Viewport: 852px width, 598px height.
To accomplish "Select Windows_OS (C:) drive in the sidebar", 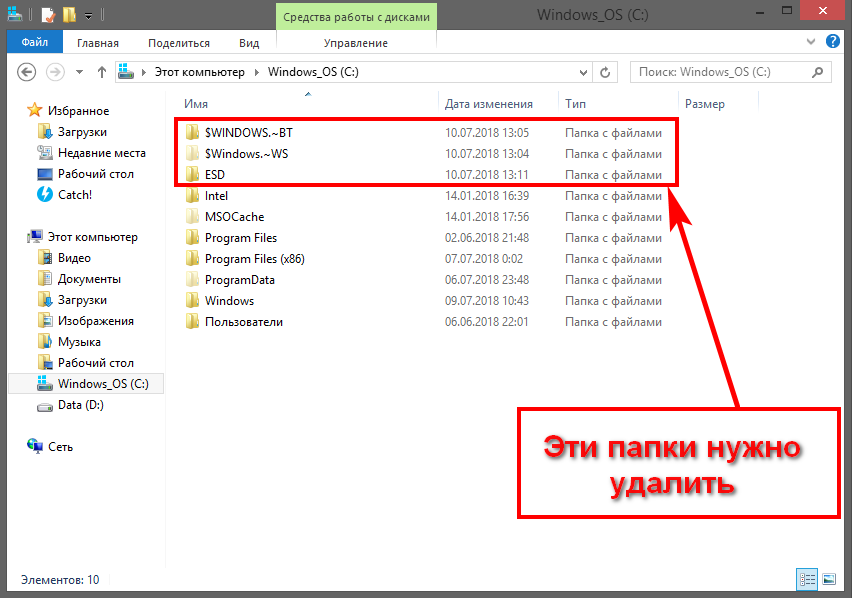I will click(87, 383).
